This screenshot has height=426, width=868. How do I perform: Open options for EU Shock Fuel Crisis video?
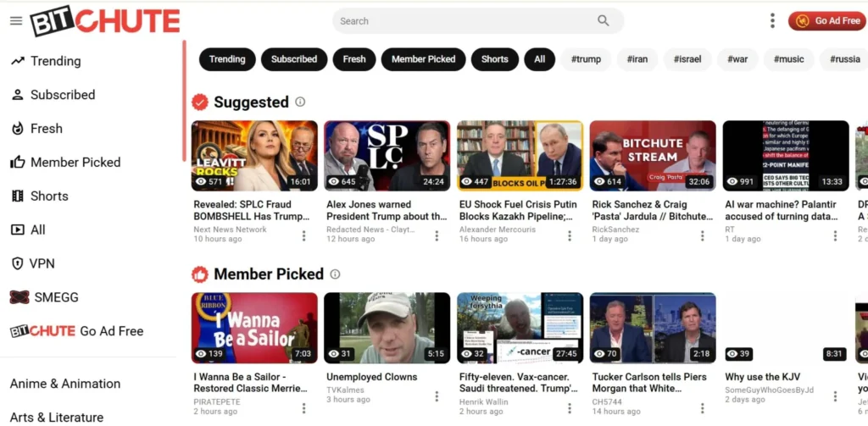coord(570,236)
